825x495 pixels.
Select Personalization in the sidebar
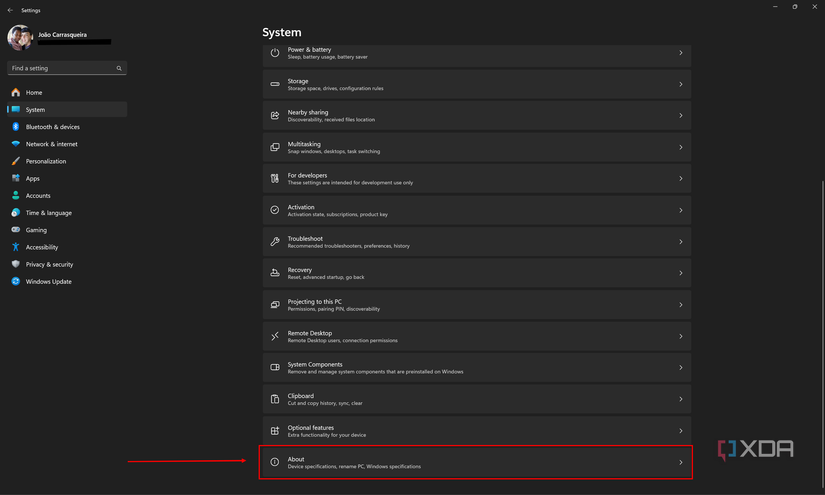[45, 161]
